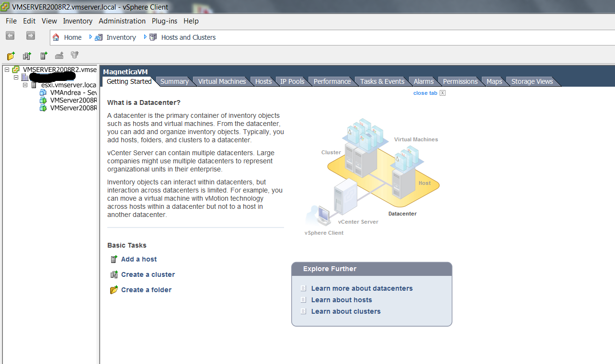Click the 'Inventory' breadcrumb text
Viewport: 615px width, 364px height.
[x=121, y=37]
